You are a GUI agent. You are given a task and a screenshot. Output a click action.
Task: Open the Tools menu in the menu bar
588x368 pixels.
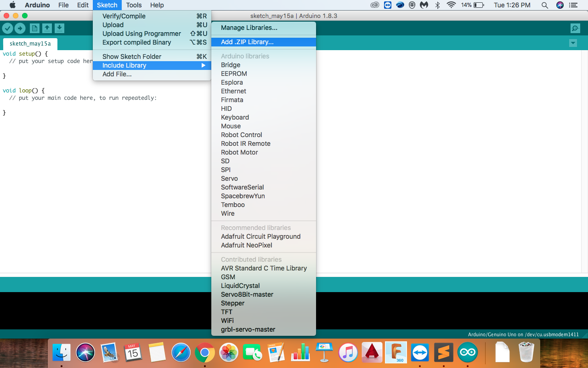click(x=134, y=5)
